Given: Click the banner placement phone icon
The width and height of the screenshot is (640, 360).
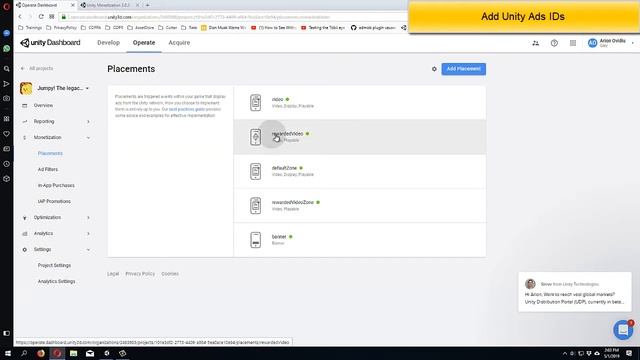Looking at the screenshot, I should pos(256,240).
